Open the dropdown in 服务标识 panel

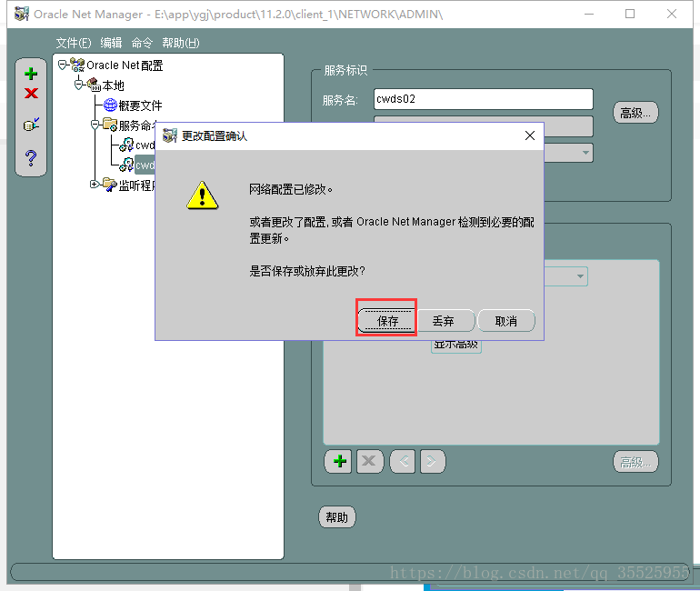(585, 153)
